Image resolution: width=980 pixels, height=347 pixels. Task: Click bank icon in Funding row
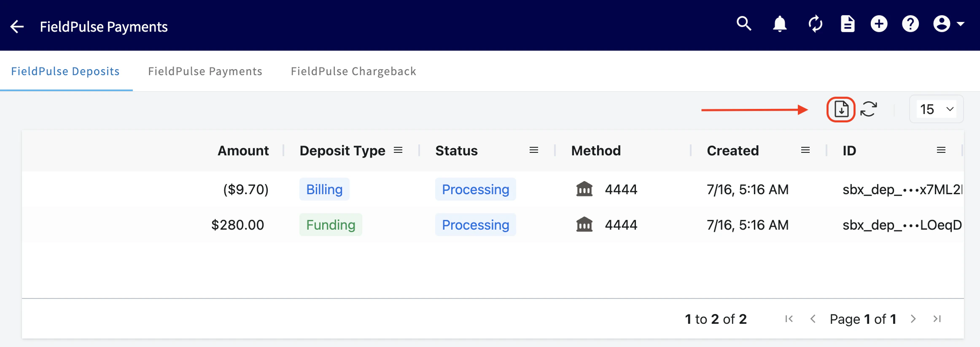tap(584, 225)
